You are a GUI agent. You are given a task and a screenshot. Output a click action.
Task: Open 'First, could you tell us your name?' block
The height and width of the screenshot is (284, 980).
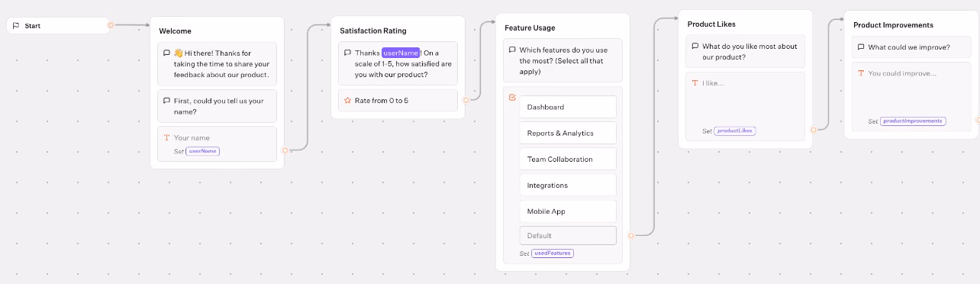(x=217, y=106)
